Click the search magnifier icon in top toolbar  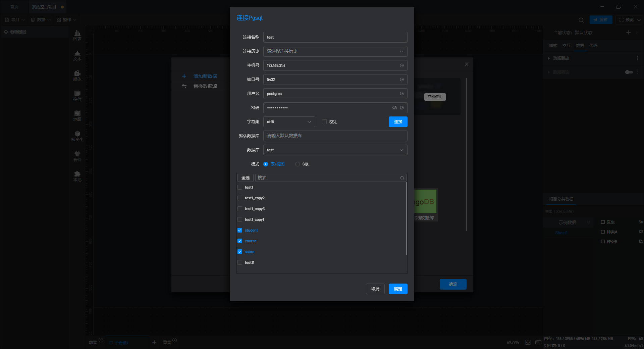[581, 20]
